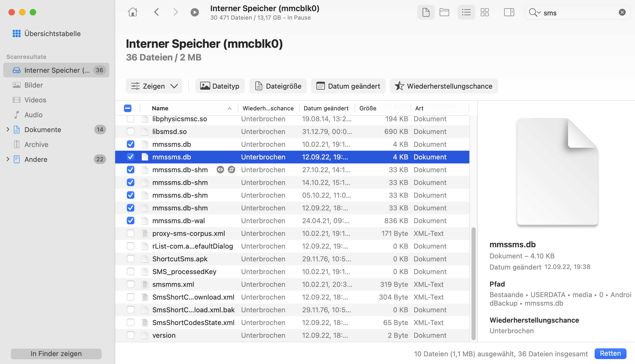Click XML icon of proxy-sms-corpus.xml

tap(145, 233)
